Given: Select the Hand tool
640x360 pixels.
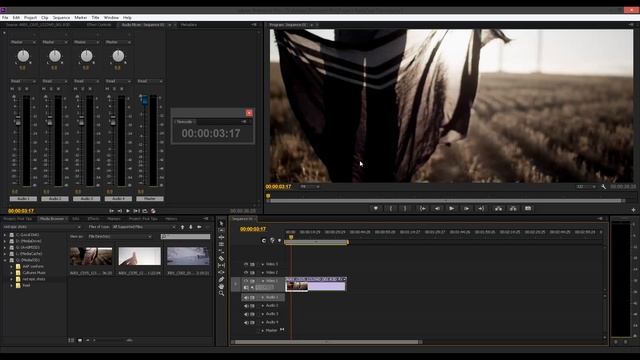Looking at the screenshot, I should 221,286.
